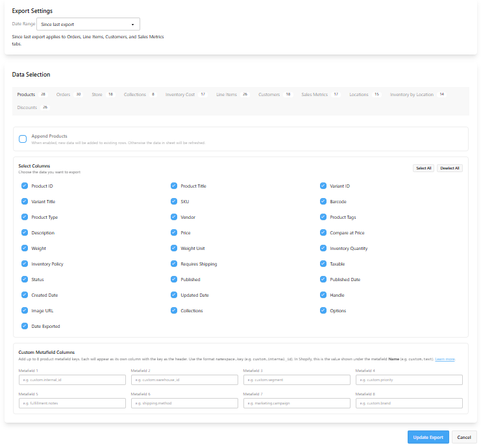The width and height of the screenshot is (481, 448).
Task: Open the Inventory Cost tab
Action: [x=185, y=95]
